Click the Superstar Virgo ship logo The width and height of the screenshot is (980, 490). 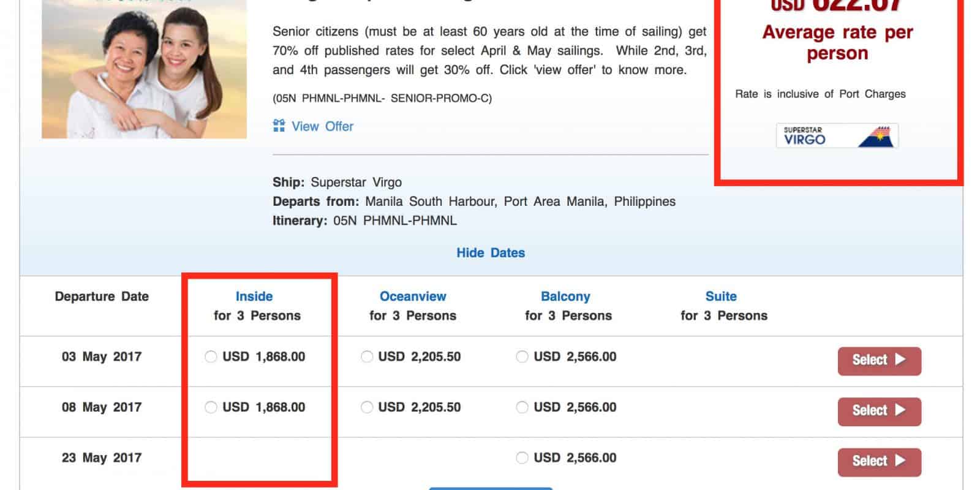(x=837, y=136)
